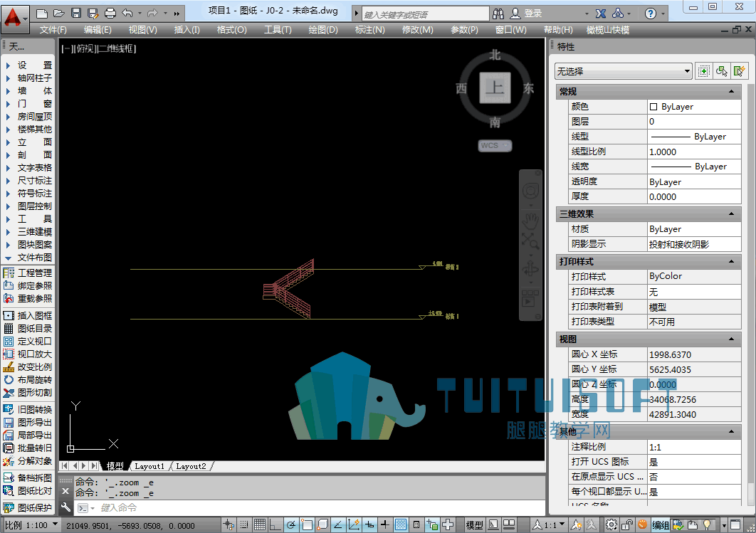Click the ViewCube 上 top face
Image resolution: width=756 pixels, height=533 pixels.
pyautogui.click(x=495, y=88)
